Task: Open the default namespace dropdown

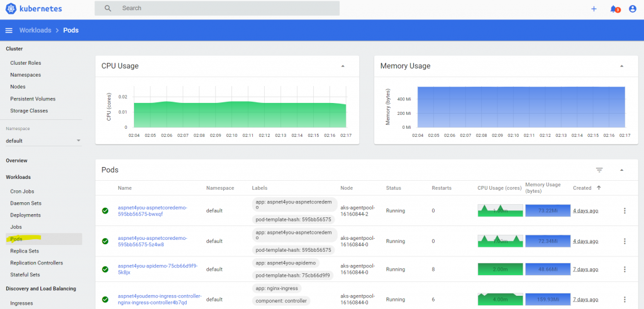Action: [x=43, y=141]
